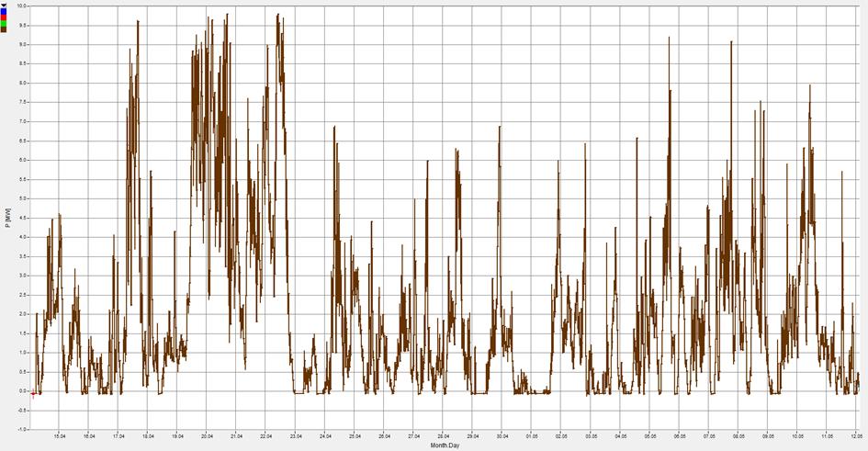Click the '23.04' x-axis date label
The image size is (868, 451).
coord(295,436)
